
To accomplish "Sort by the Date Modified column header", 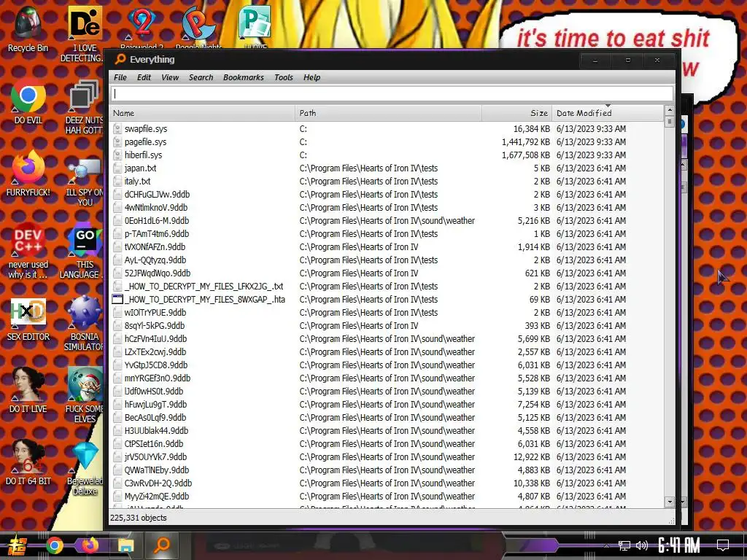I will [x=608, y=113].
